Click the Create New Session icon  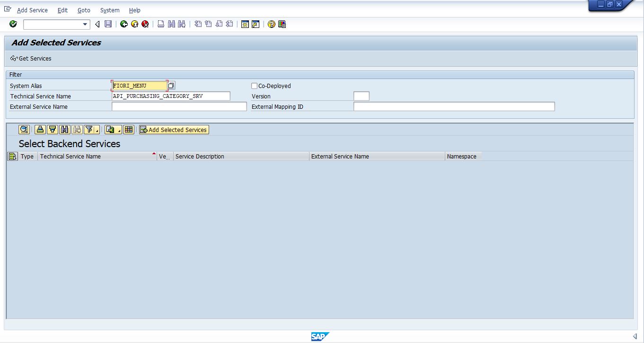(x=245, y=24)
